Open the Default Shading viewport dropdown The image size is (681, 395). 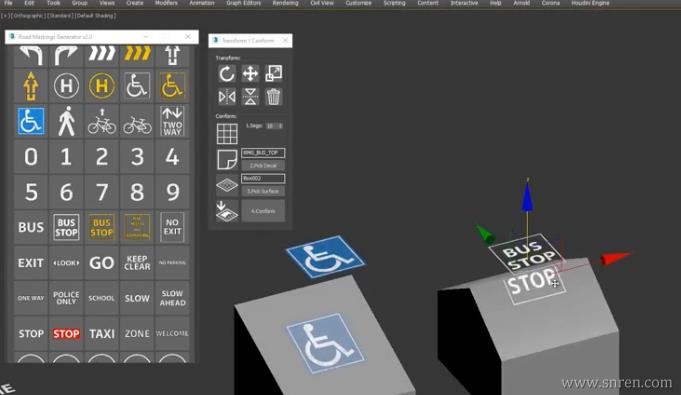96,16
